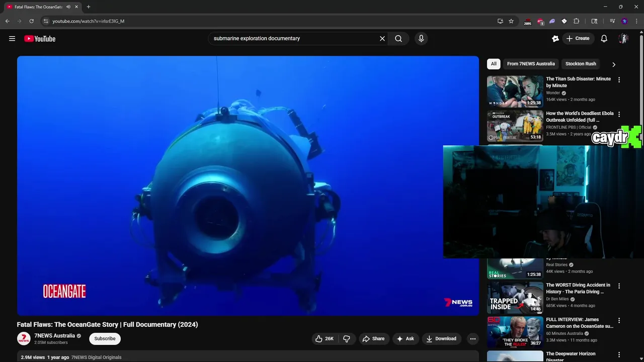This screenshot has width=644, height=362.
Task: Open the video title 'Fatal Flaws: The OceanGate Story'
Action: tap(107, 325)
